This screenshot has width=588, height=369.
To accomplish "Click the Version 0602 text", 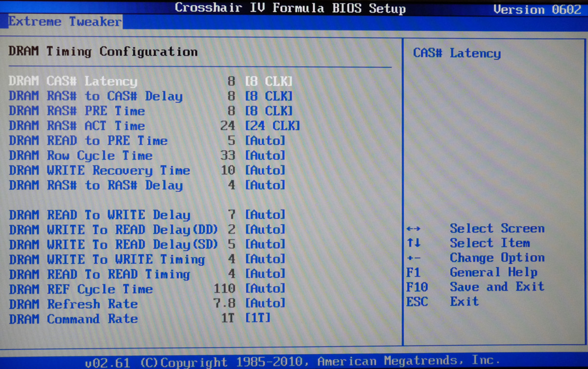I will (537, 9).
